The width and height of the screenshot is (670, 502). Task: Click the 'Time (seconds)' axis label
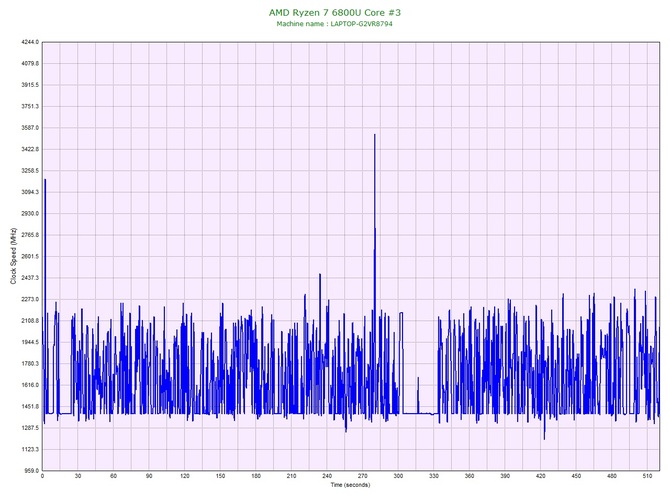350,484
